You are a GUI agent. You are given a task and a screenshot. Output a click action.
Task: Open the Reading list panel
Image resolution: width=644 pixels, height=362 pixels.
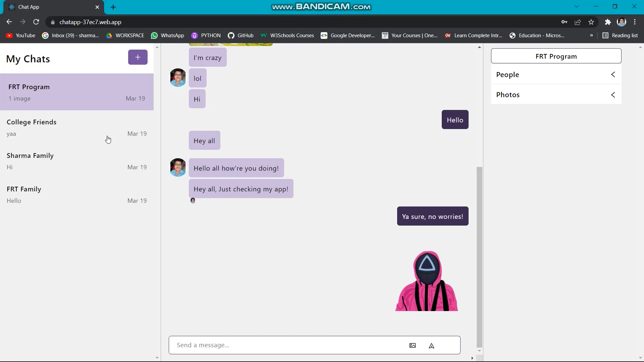click(620, 36)
